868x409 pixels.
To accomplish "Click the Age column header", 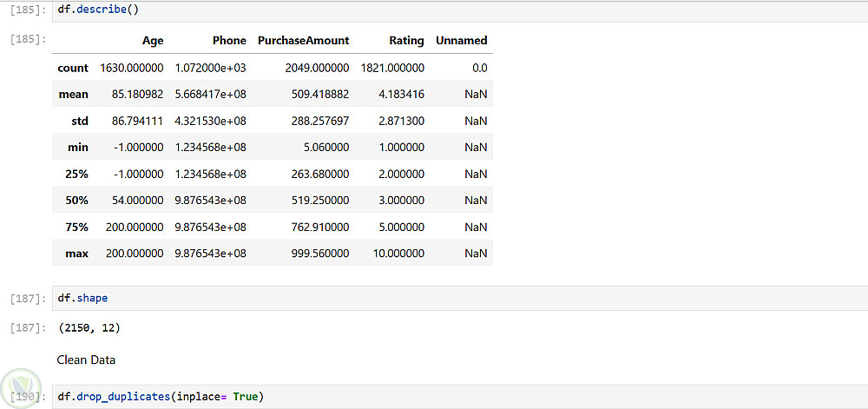I will pyautogui.click(x=153, y=41).
